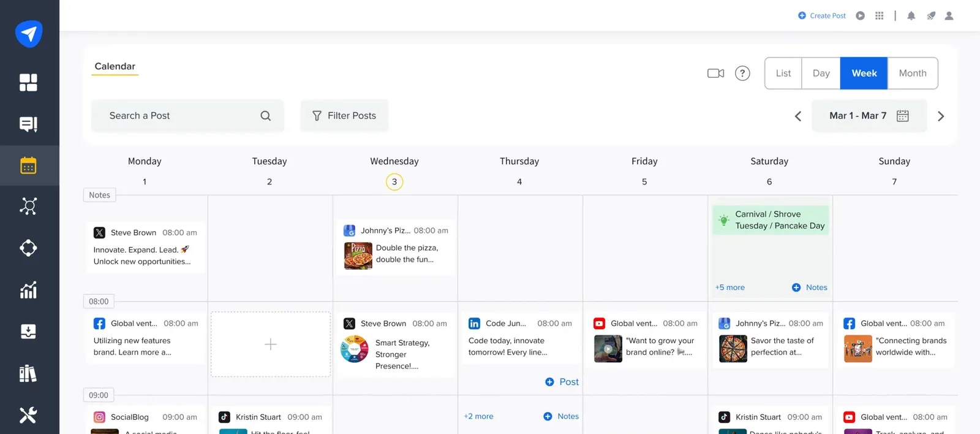
Task: Click the 08:00 time row label
Action: (x=99, y=302)
